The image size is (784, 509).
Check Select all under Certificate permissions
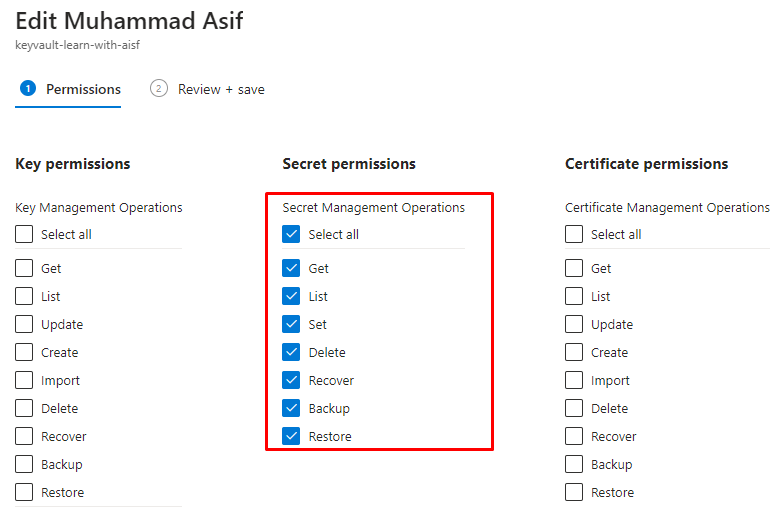pos(574,235)
